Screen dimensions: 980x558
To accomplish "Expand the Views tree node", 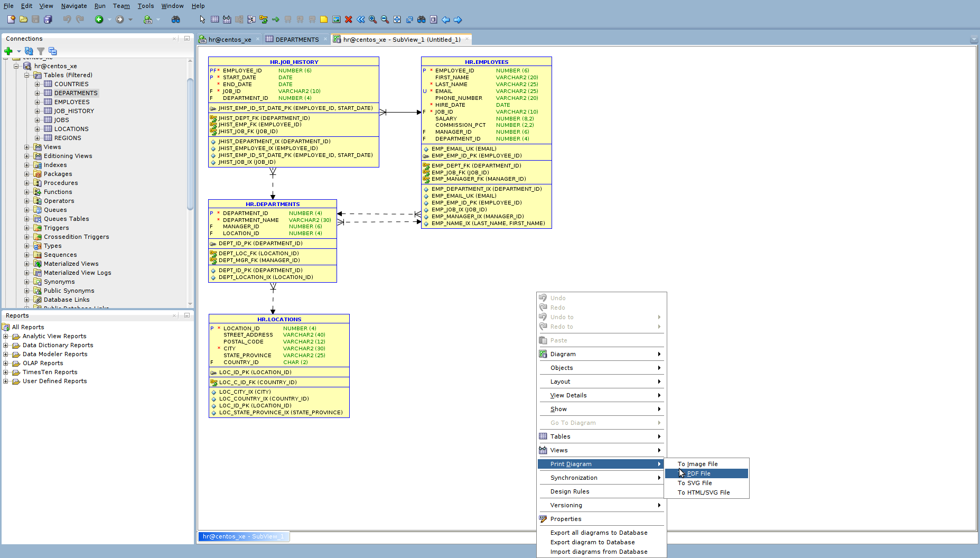I will [27, 147].
